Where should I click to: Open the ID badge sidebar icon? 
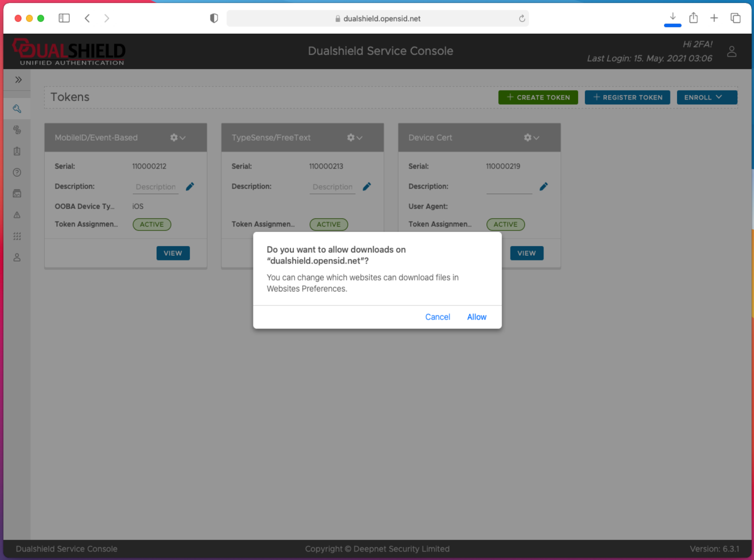tap(17, 151)
